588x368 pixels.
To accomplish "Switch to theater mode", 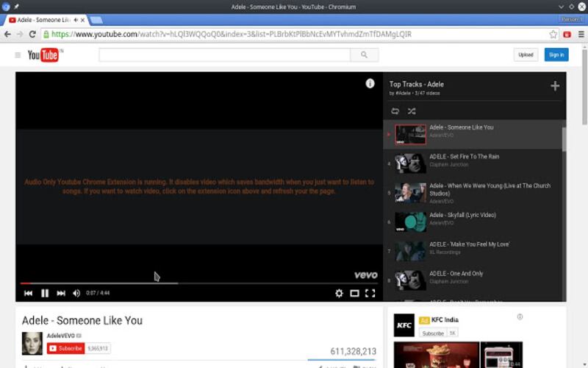I will 354,293.
